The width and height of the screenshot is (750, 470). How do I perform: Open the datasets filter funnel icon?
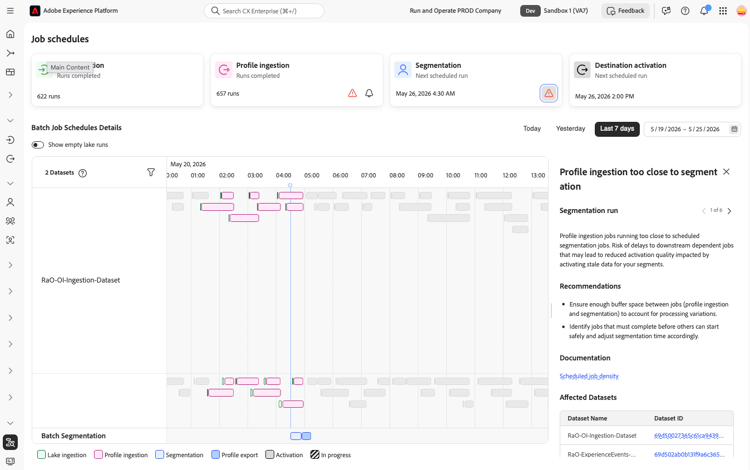pyautogui.click(x=151, y=172)
